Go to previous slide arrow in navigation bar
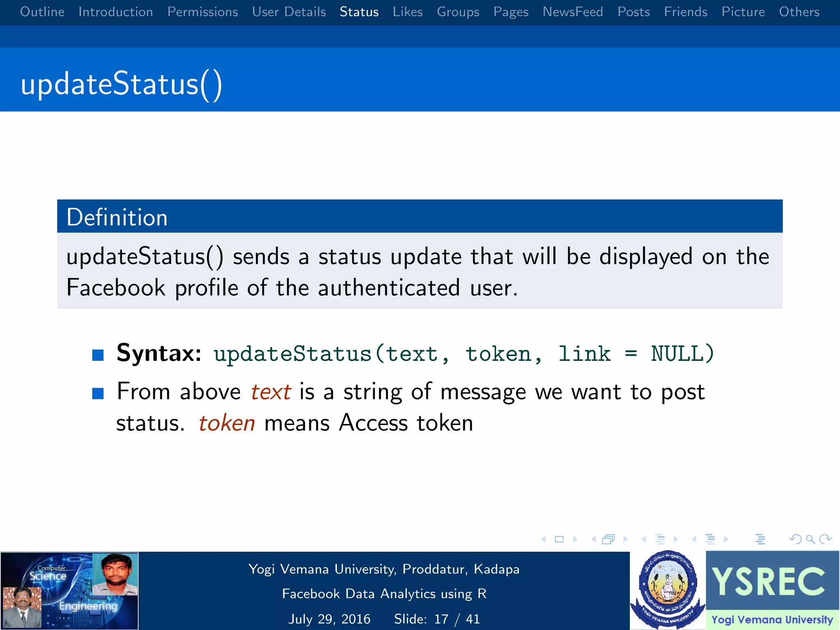Viewport: 840px width, 630px height. (543, 539)
